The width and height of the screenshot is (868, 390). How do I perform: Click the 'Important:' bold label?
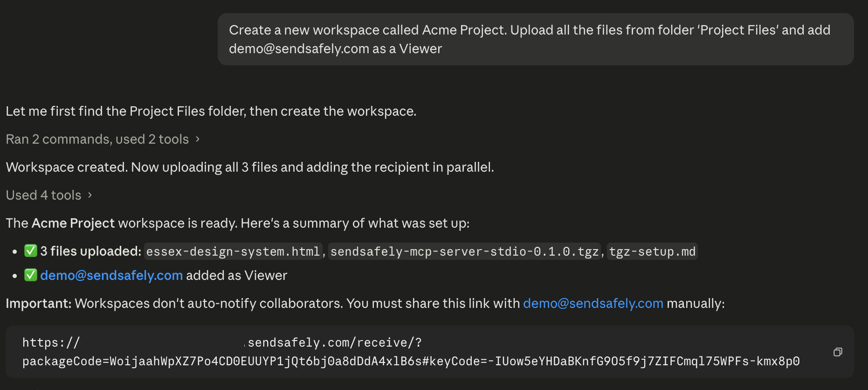pyautogui.click(x=39, y=303)
